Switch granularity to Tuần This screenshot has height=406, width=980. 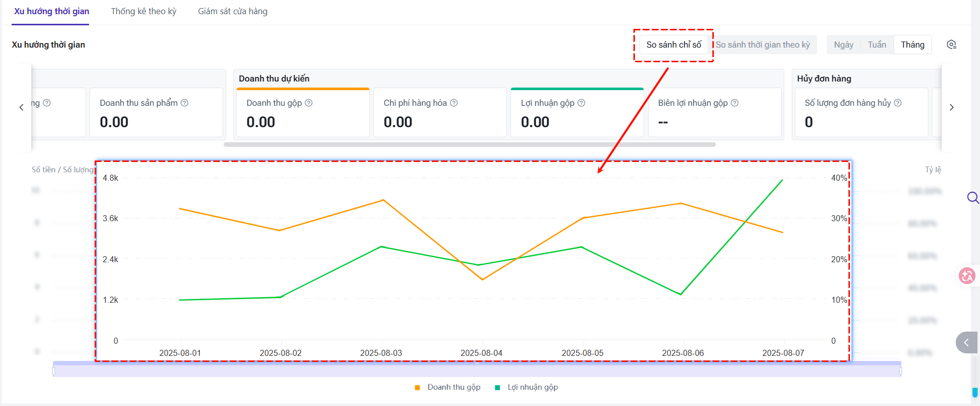tap(877, 45)
